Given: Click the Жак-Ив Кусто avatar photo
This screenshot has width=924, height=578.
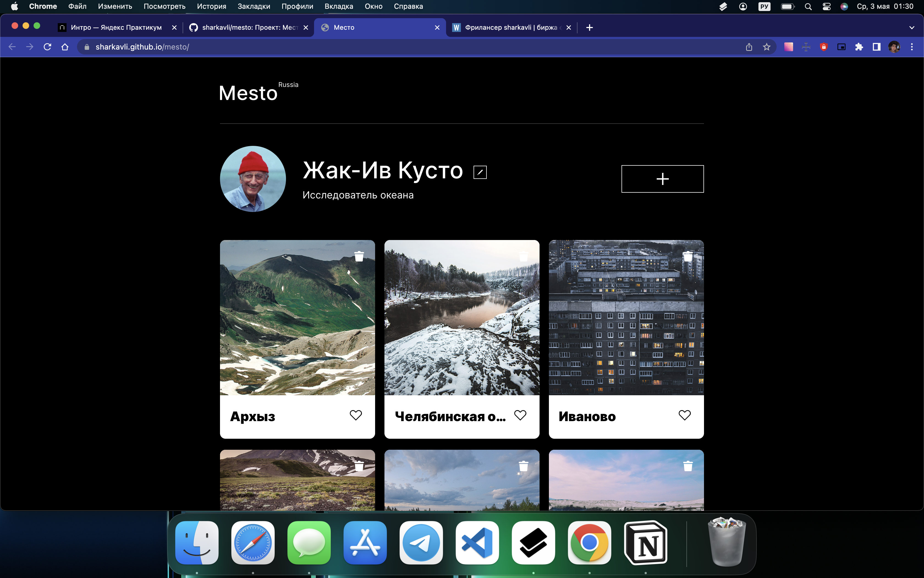Looking at the screenshot, I should tap(253, 179).
